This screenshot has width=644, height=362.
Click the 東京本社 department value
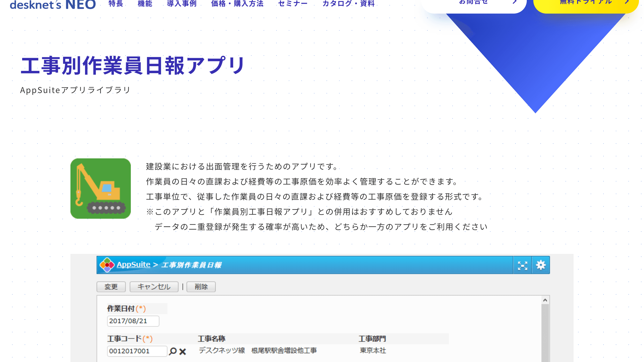pyautogui.click(x=373, y=350)
